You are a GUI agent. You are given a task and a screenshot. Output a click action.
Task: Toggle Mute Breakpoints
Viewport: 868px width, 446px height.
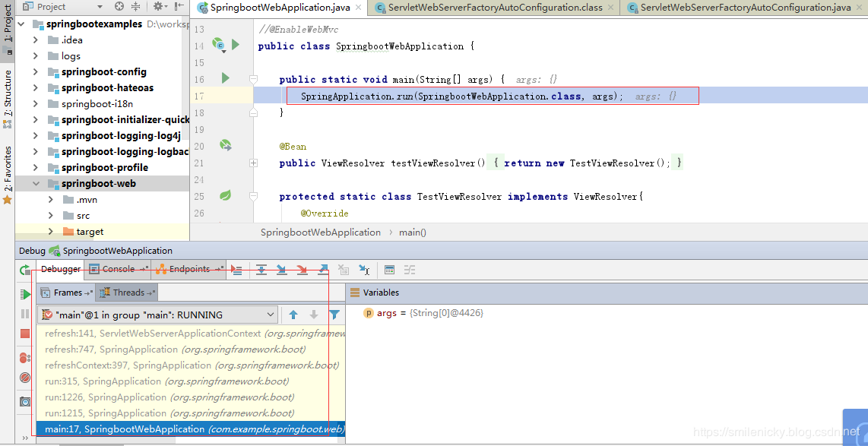click(x=25, y=378)
